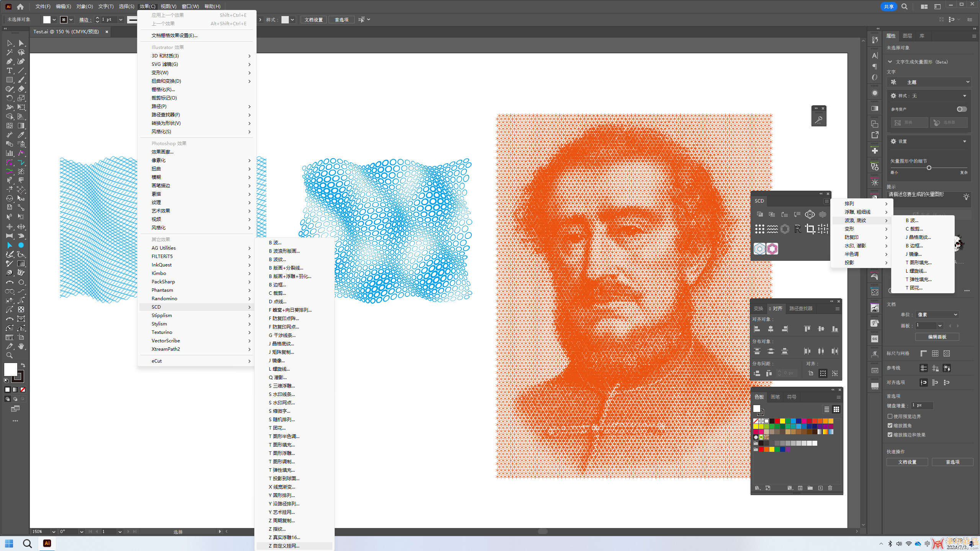Screen dimensions: 980x551
Task: Uncheck the 缩放描边和效果 checkbox
Action: [890, 435]
